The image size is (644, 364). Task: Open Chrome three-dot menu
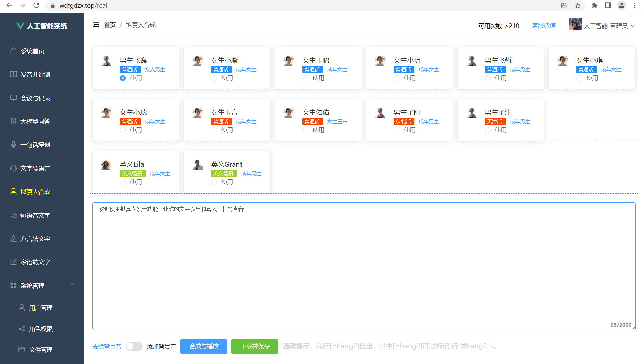(635, 5)
